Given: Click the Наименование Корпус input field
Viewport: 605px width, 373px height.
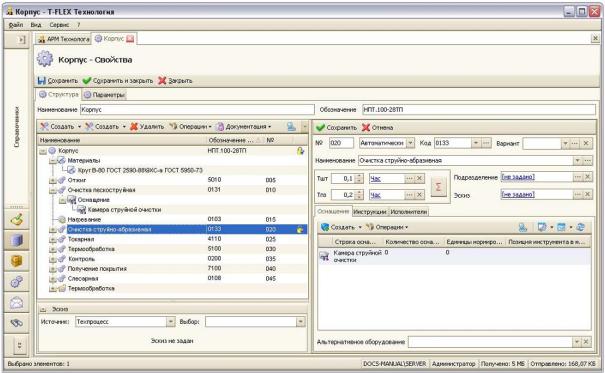Looking at the screenshot, I should 197,110.
